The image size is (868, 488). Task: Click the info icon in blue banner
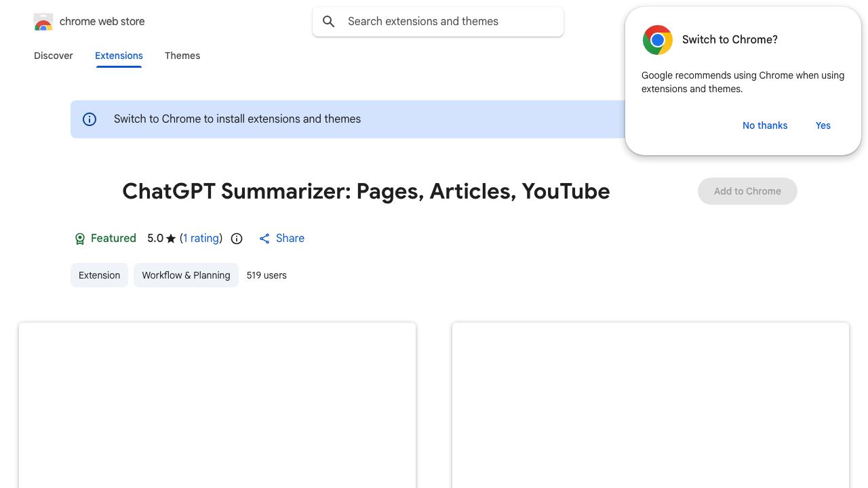point(90,119)
